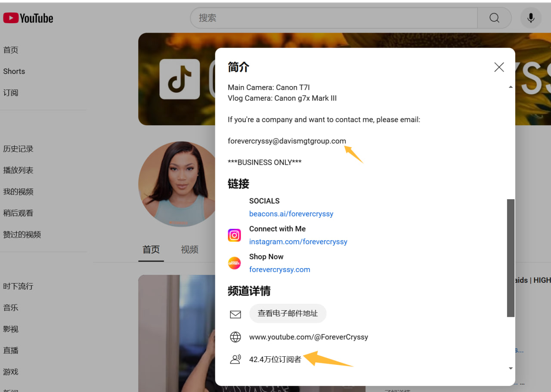Viewport: 551px width, 392px height.
Task: Click the 频道详情 heading
Action: pos(249,291)
